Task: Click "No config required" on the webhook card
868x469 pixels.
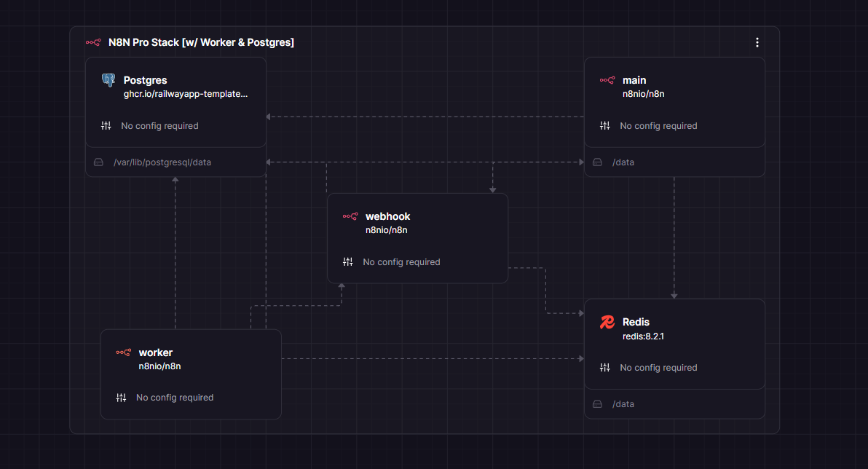Action: [401, 262]
